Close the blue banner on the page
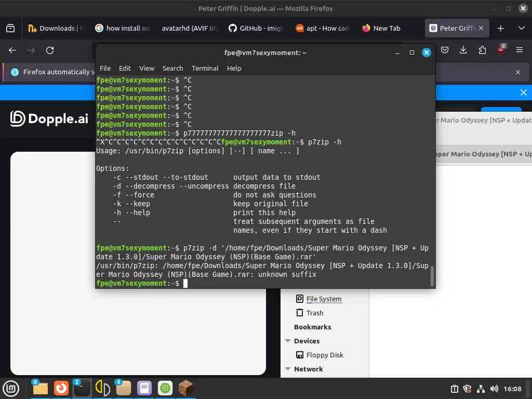The width and height of the screenshot is (532, 399). click(524, 92)
